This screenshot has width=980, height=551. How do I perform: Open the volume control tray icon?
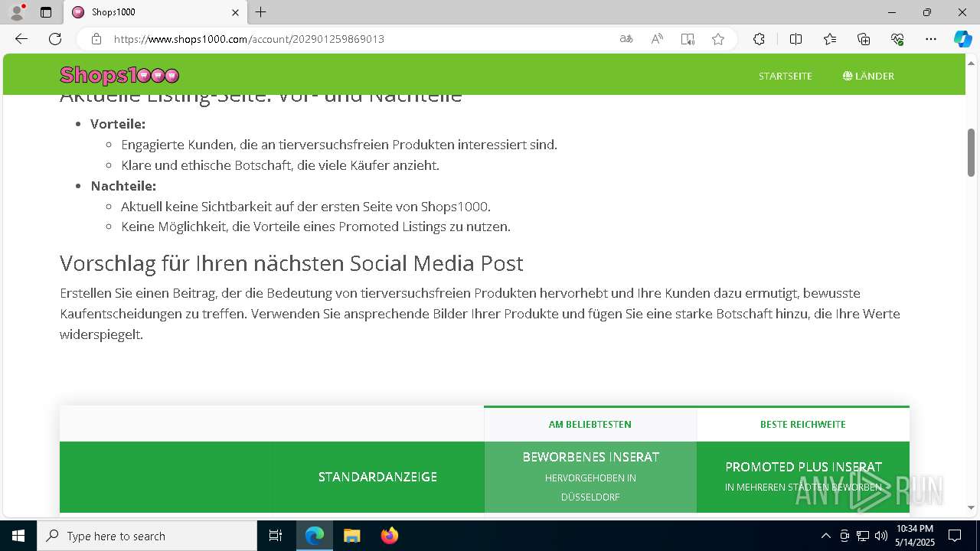[x=881, y=536]
